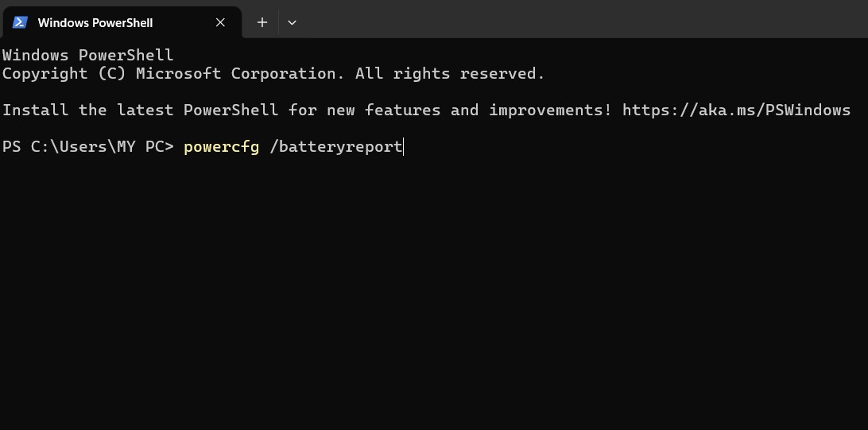Click the text cursor after batteryreport
The image size is (868, 430).
coord(404,146)
